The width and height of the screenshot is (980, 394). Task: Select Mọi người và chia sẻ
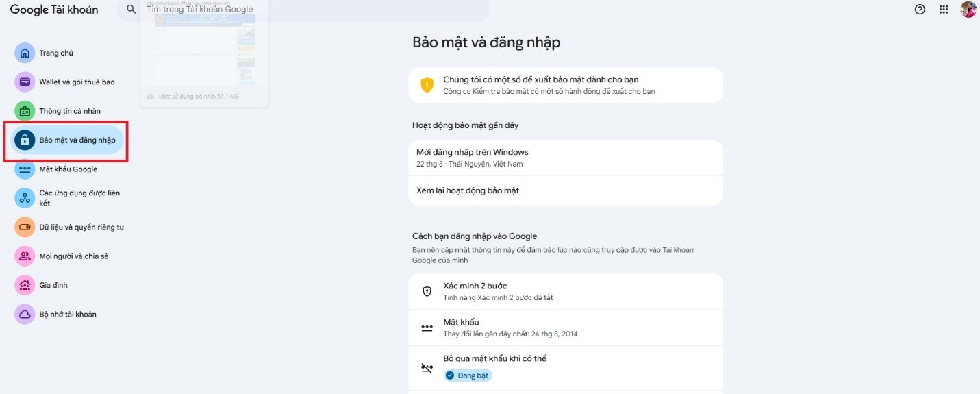68,256
